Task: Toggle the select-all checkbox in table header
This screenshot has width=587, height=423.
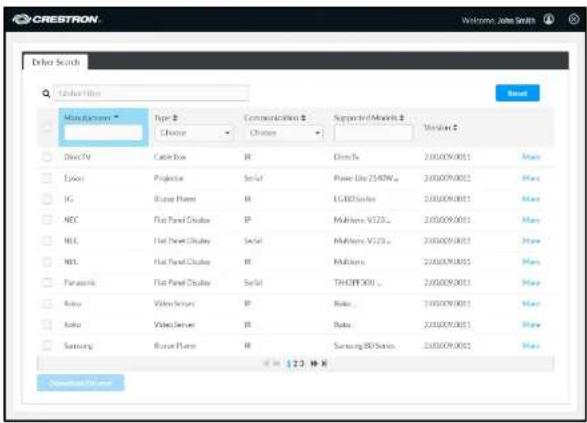Action: tap(47, 128)
